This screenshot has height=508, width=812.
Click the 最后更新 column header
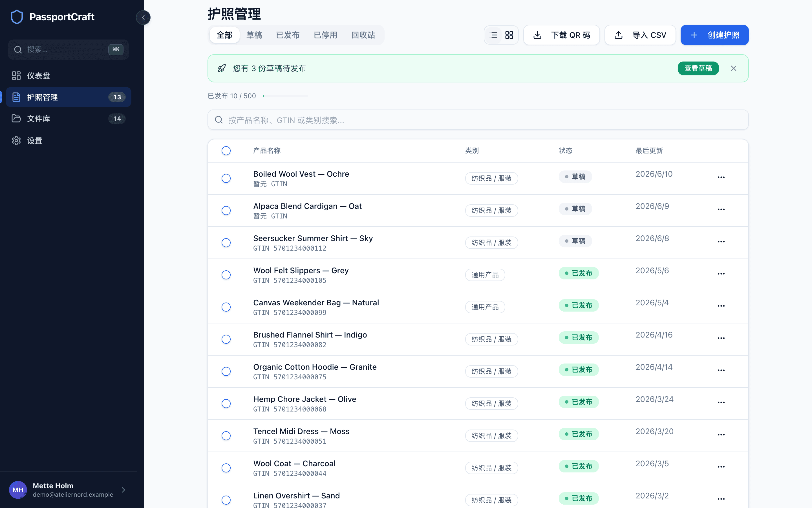click(649, 150)
